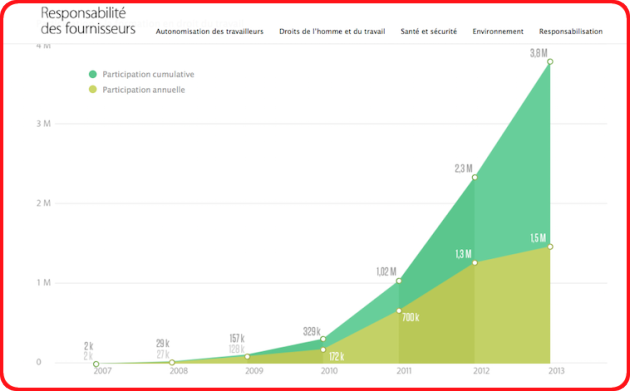The height and width of the screenshot is (391, 630).
Task: Click the 2 M y-axis label
Action: coord(43,203)
